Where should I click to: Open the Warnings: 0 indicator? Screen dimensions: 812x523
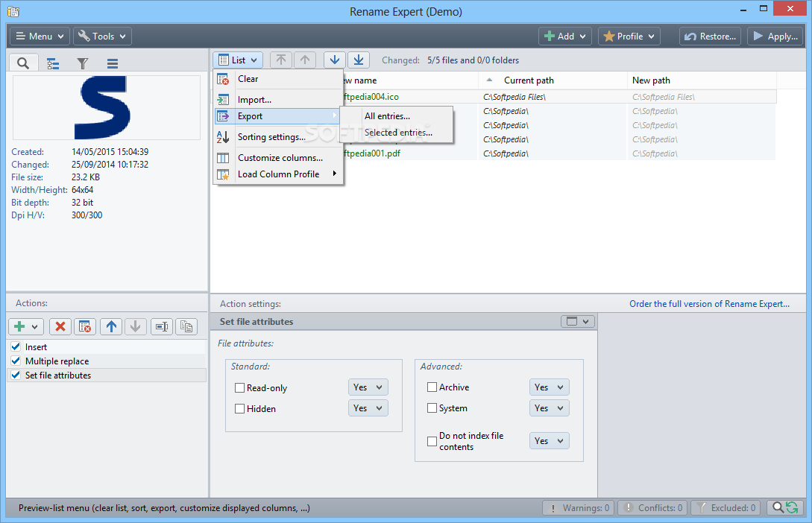click(x=579, y=508)
